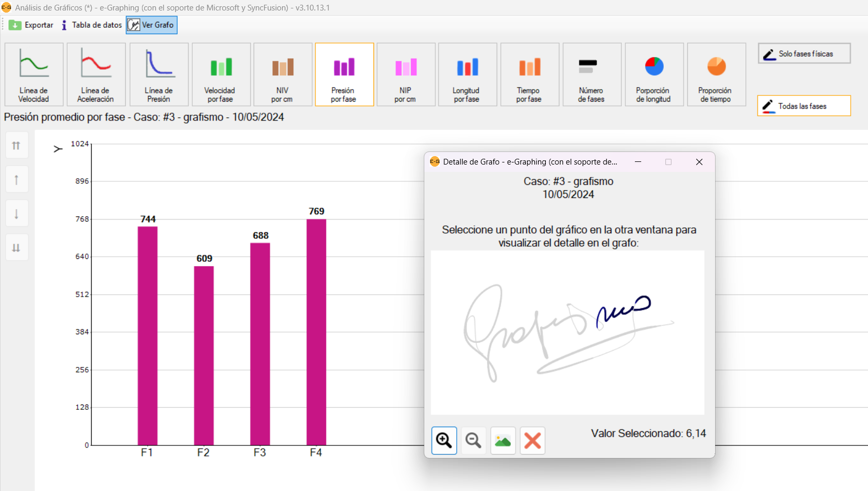Click the F4 bar in the chart
This screenshot has height=491, width=868.
click(316, 332)
